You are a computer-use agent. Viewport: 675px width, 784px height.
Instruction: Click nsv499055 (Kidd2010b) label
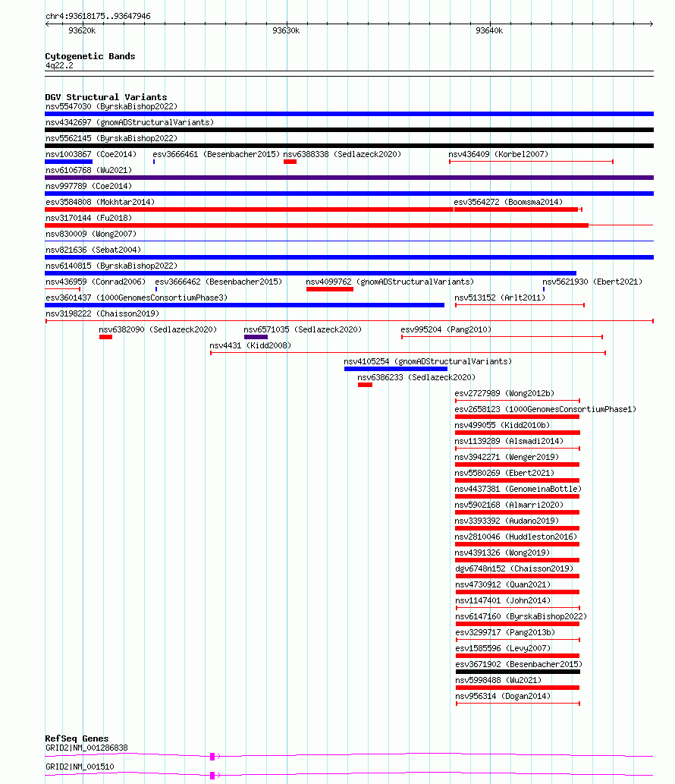(x=503, y=427)
